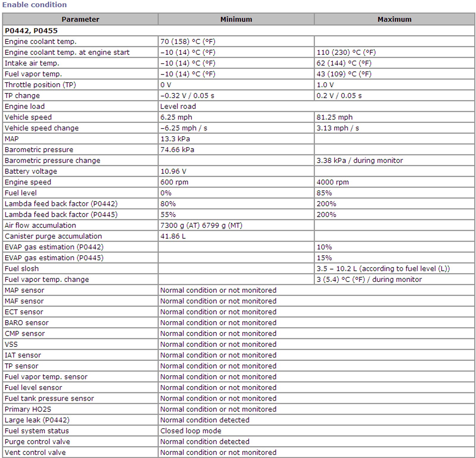Click the "Enable condition" heading
Image resolution: width=476 pixels, height=458 pixels.
[35, 5]
